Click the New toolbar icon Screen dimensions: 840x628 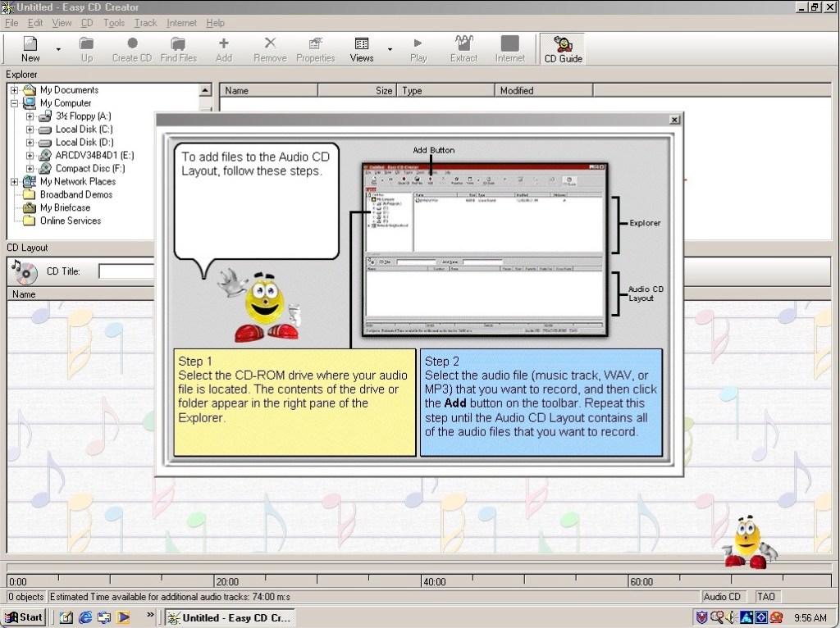30,48
